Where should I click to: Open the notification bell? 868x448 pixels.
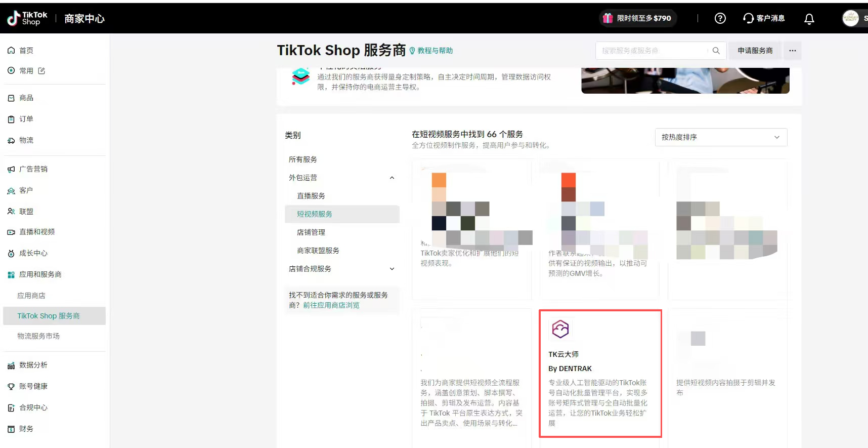[x=809, y=19]
